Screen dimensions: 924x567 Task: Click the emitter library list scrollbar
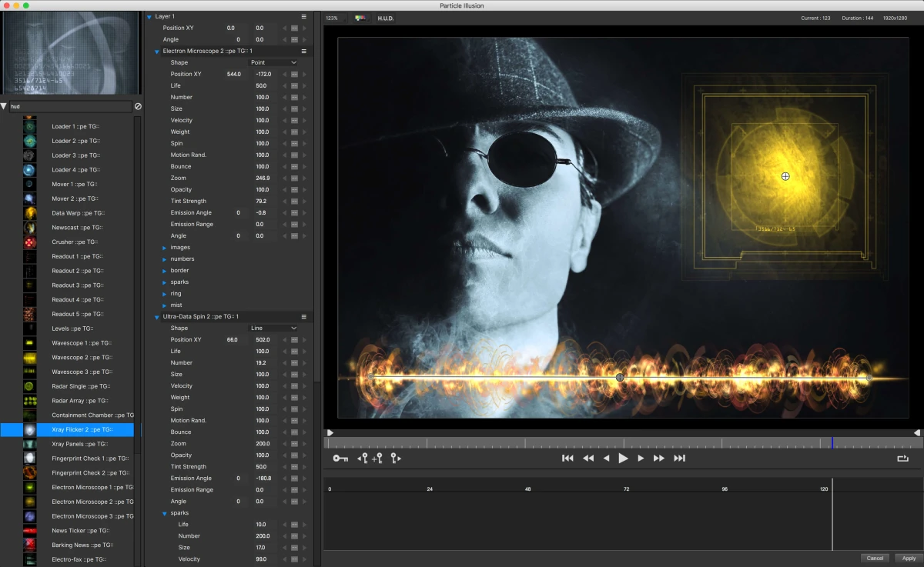coord(138,285)
